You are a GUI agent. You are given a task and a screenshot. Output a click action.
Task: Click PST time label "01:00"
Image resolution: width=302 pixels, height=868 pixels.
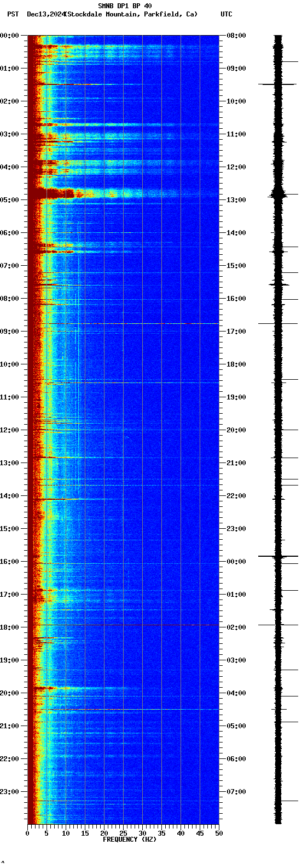point(9,68)
